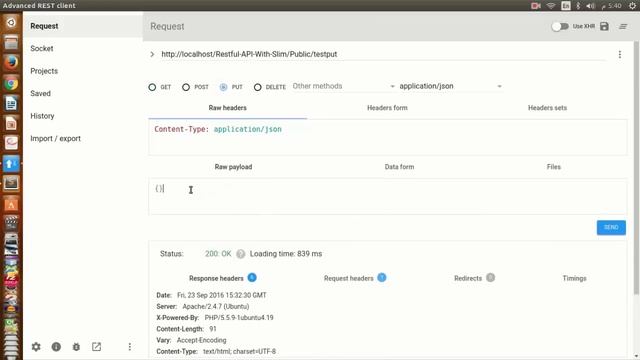
Task: Open Firefox from the Ubuntu launcher
Action: pos(11,62)
